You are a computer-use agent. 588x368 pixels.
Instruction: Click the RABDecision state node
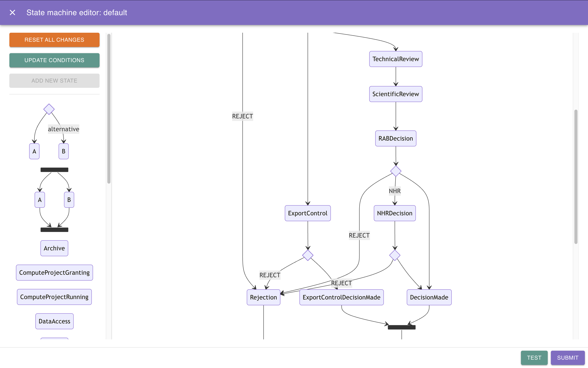395,138
